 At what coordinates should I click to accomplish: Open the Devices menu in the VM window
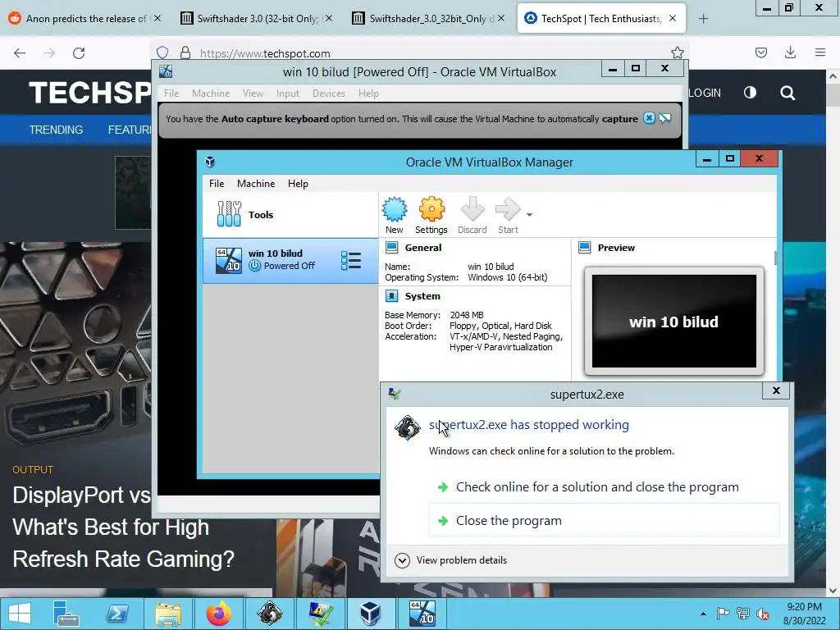[329, 94]
